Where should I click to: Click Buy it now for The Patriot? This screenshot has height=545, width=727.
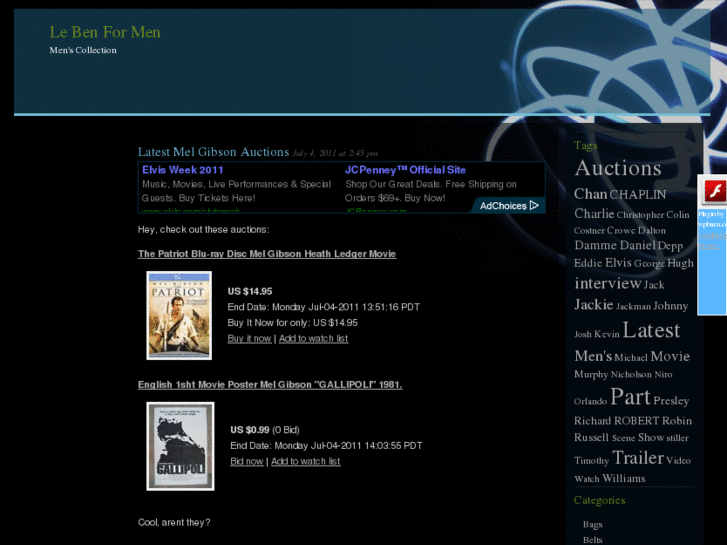click(x=249, y=339)
